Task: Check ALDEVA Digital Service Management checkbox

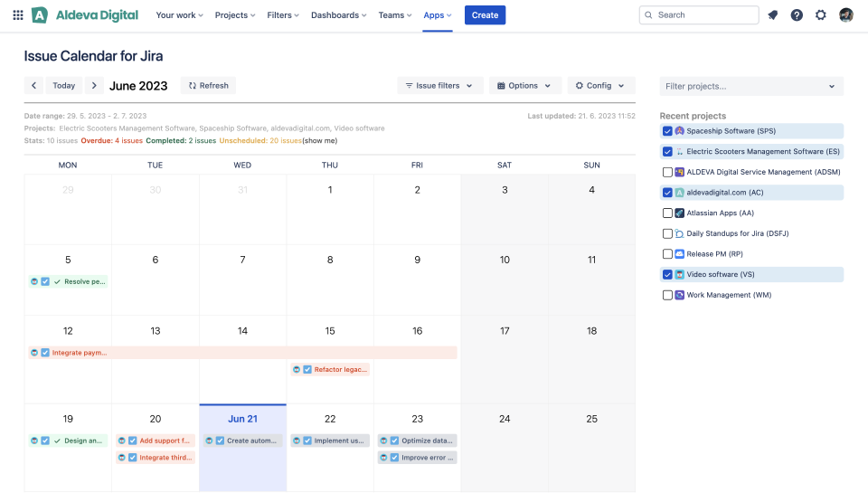Action: [667, 172]
